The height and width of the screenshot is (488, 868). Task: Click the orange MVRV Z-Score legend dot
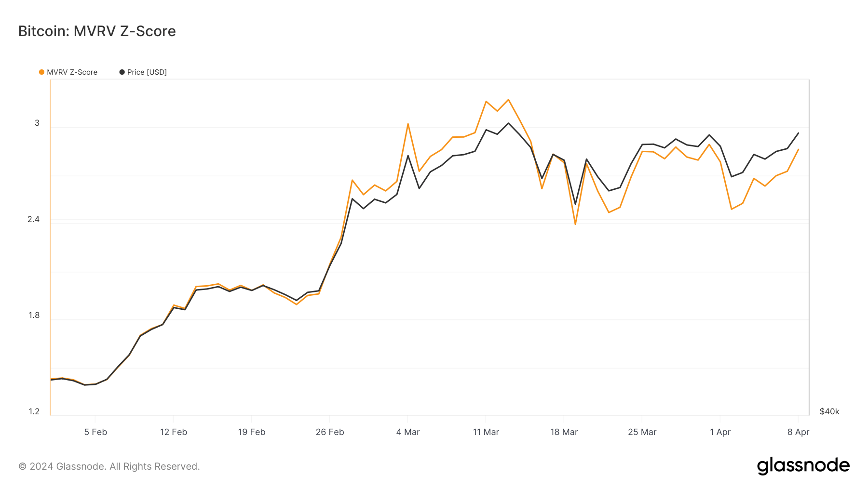(x=42, y=72)
